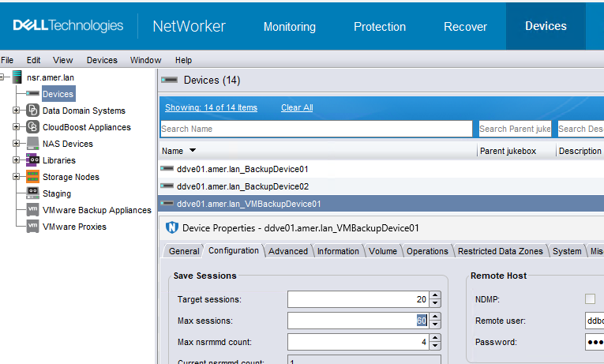Click the Data Domain Systems icon
Viewport: 604px width, 364px height.
coord(32,111)
